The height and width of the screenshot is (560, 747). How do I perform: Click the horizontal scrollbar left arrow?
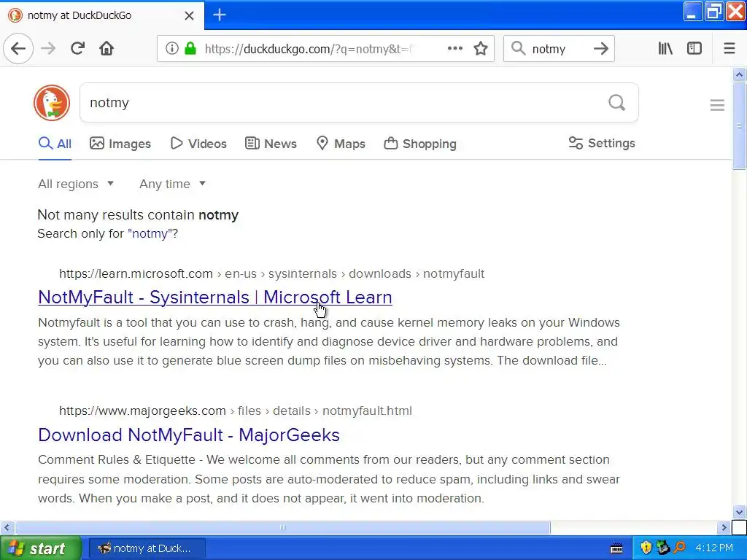pyautogui.click(x=7, y=527)
